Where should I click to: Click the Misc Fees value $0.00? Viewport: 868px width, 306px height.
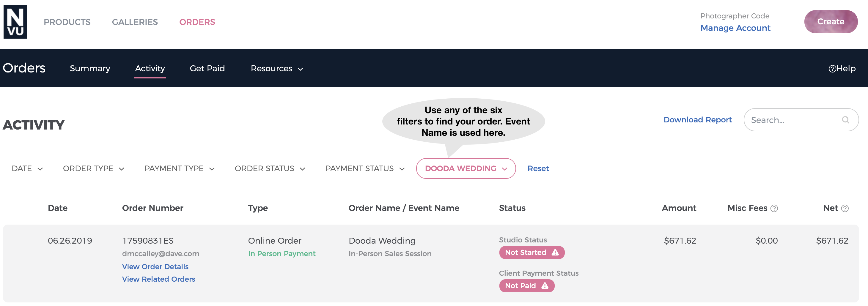click(767, 241)
